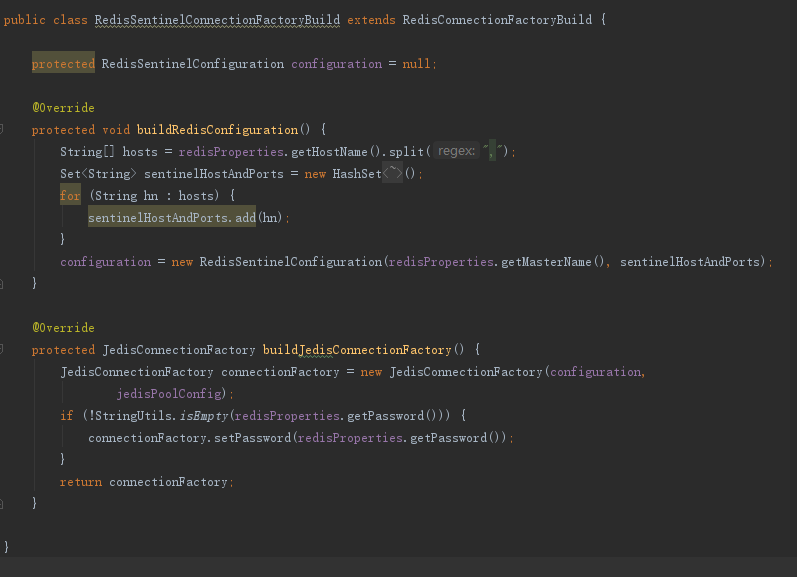Image resolution: width=797 pixels, height=577 pixels.
Task: Click 'configuration' assignment target before '= new'
Action: point(105,262)
